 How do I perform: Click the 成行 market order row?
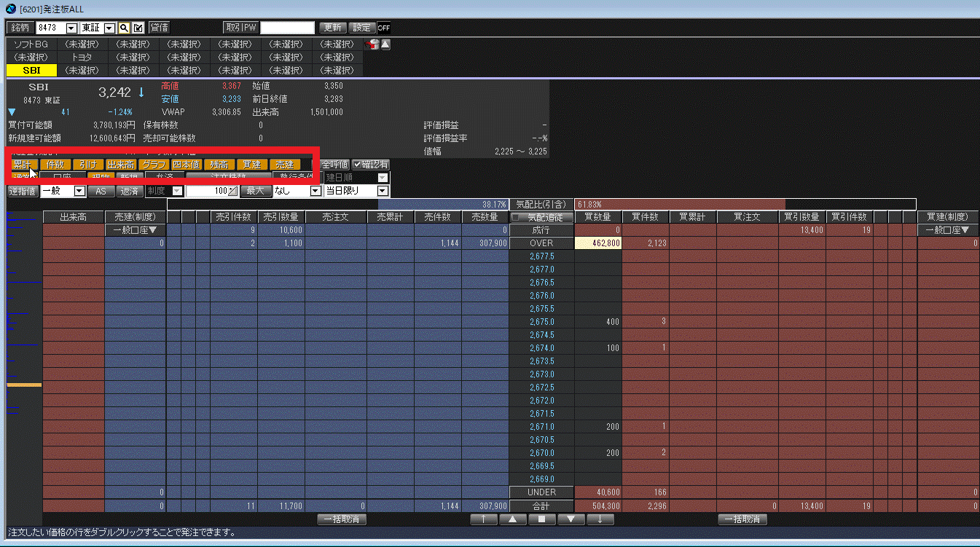click(x=541, y=230)
